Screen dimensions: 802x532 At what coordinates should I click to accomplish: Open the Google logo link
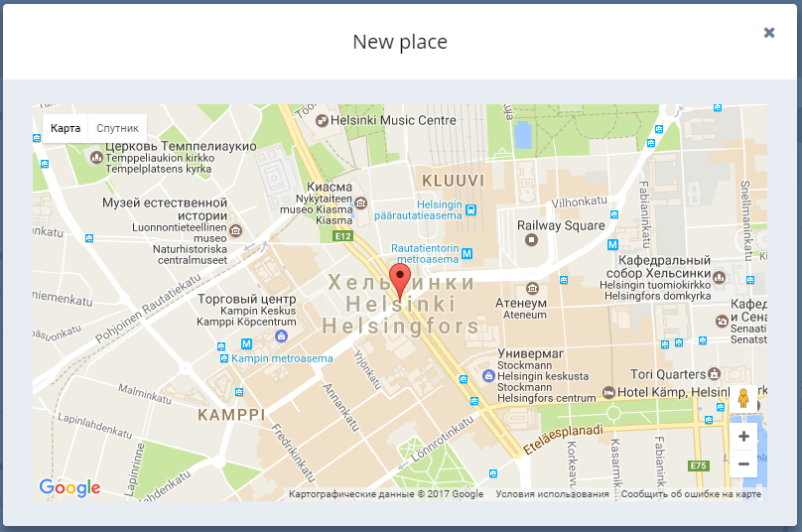pyautogui.click(x=70, y=487)
